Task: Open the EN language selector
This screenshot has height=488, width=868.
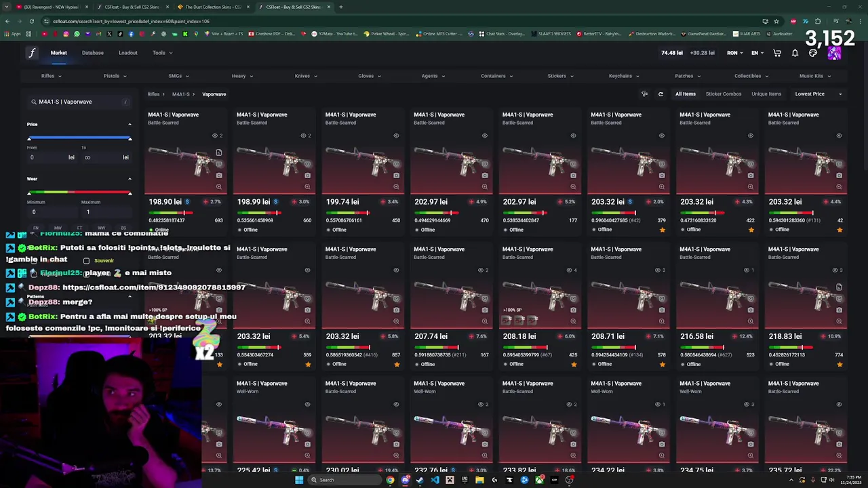Action: [757, 53]
